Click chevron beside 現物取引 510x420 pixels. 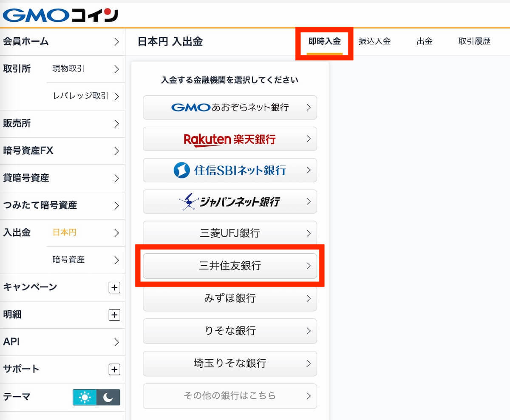116,69
